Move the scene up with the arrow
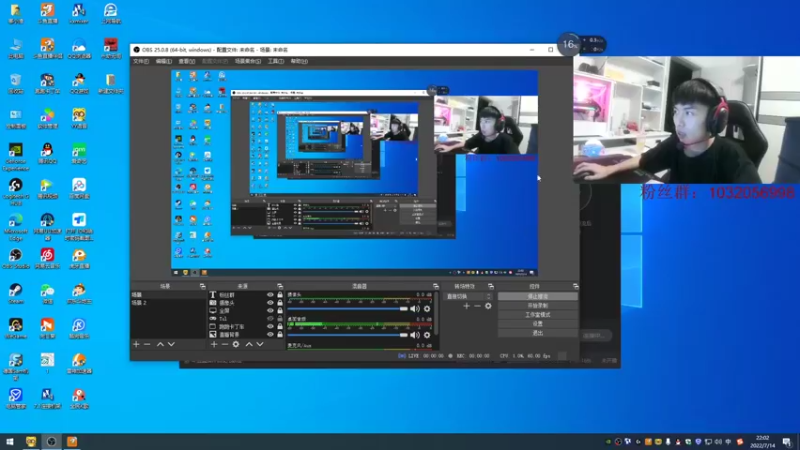Viewport: 800px width, 450px height. coord(160,344)
